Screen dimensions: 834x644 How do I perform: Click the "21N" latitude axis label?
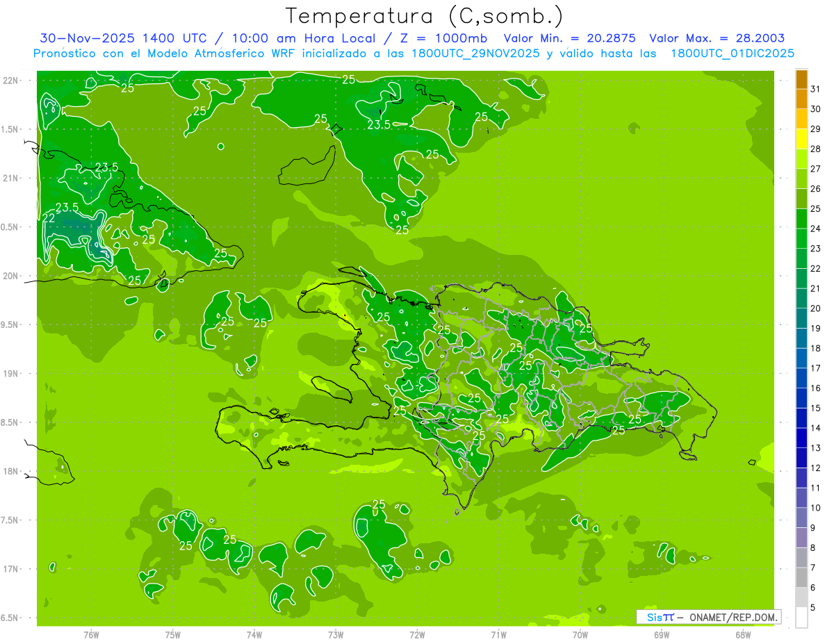pos(10,179)
